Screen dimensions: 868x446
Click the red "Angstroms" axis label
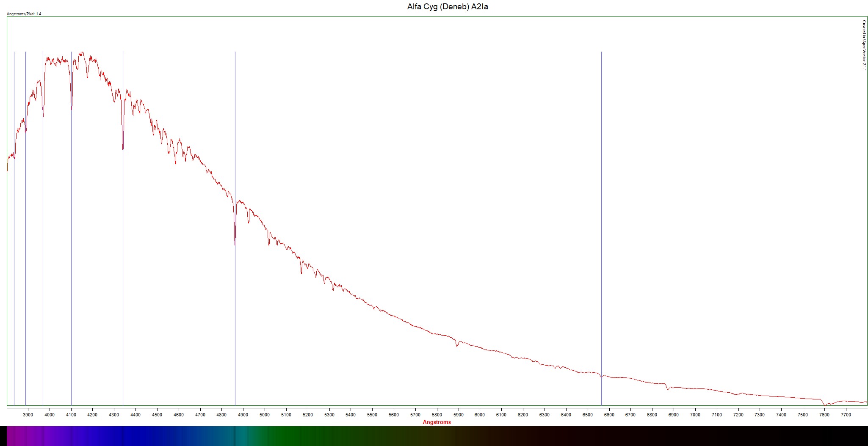point(437,422)
